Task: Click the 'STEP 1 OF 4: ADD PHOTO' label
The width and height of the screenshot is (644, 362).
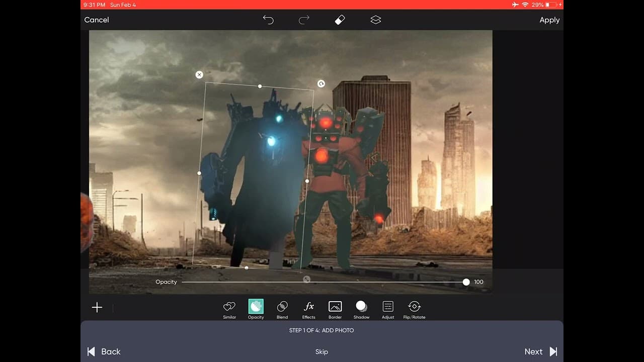Action: click(x=321, y=330)
